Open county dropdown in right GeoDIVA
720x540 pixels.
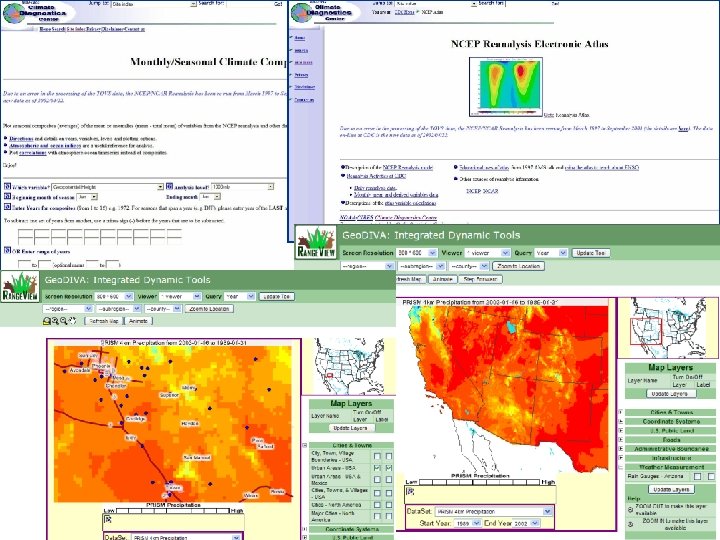(469, 266)
